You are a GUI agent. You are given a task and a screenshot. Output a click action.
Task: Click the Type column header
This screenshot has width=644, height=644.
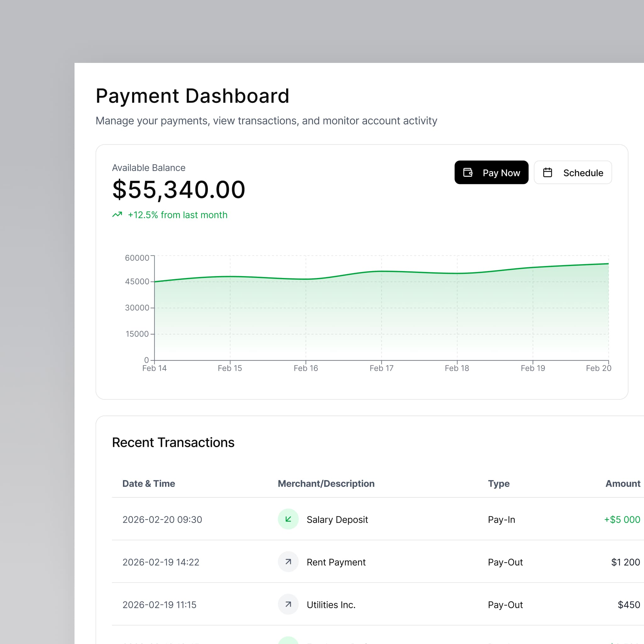(498, 483)
